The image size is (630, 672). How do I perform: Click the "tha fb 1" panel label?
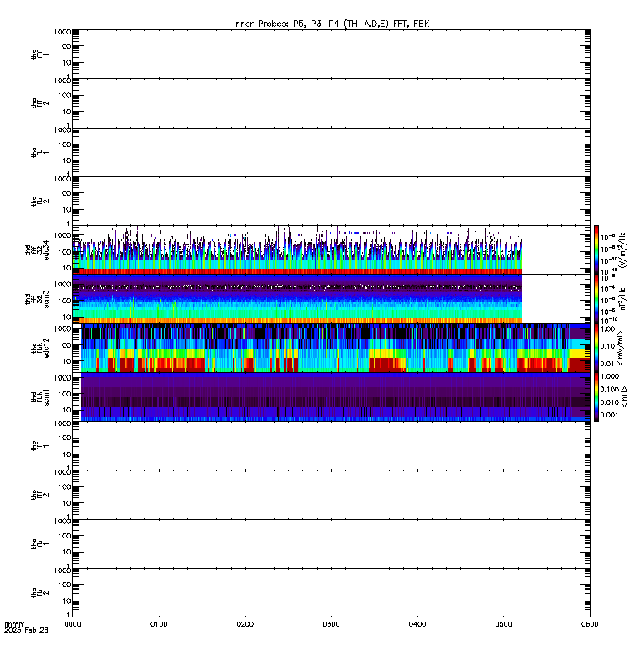(39, 152)
